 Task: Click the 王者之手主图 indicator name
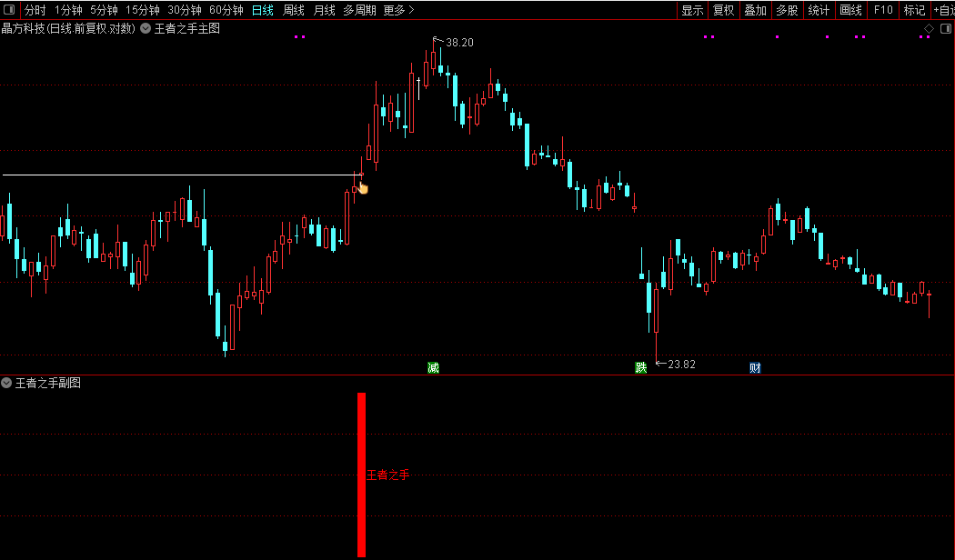tap(187, 28)
